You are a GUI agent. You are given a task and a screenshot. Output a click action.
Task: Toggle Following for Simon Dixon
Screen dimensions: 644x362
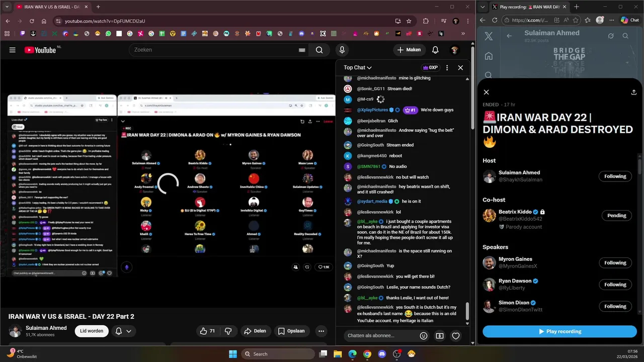click(615, 306)
